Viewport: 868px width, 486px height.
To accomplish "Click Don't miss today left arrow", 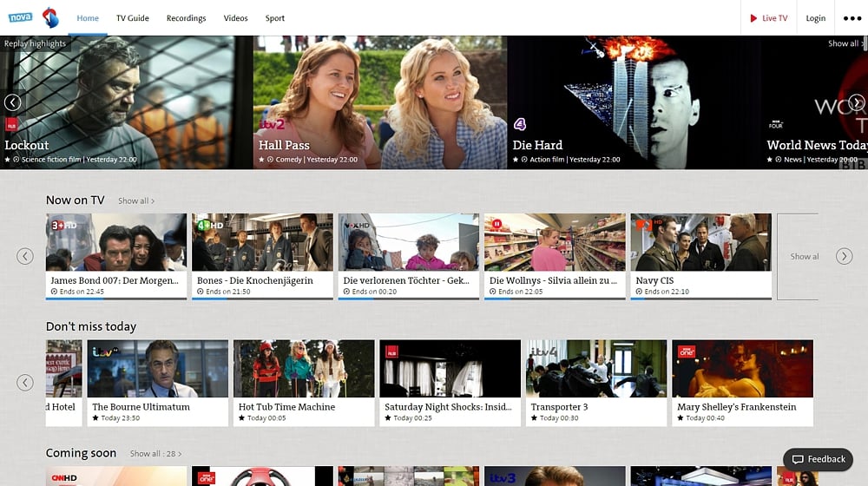I will (25, 383).
